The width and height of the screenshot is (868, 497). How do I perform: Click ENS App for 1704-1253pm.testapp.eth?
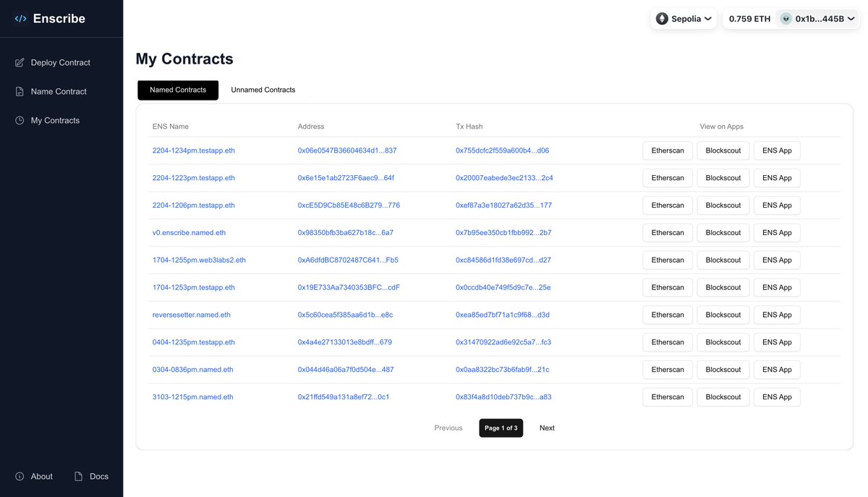777,288
